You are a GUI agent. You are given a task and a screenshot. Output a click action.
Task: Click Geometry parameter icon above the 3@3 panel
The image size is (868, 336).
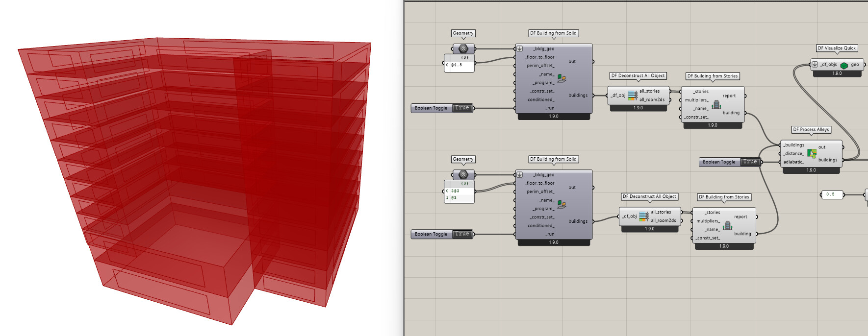463,175
